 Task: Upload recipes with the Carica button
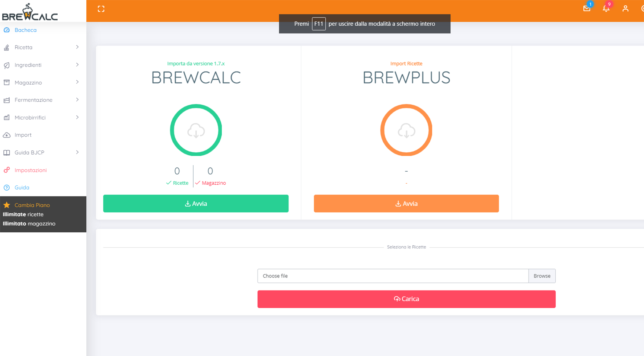tap(407, 299)
